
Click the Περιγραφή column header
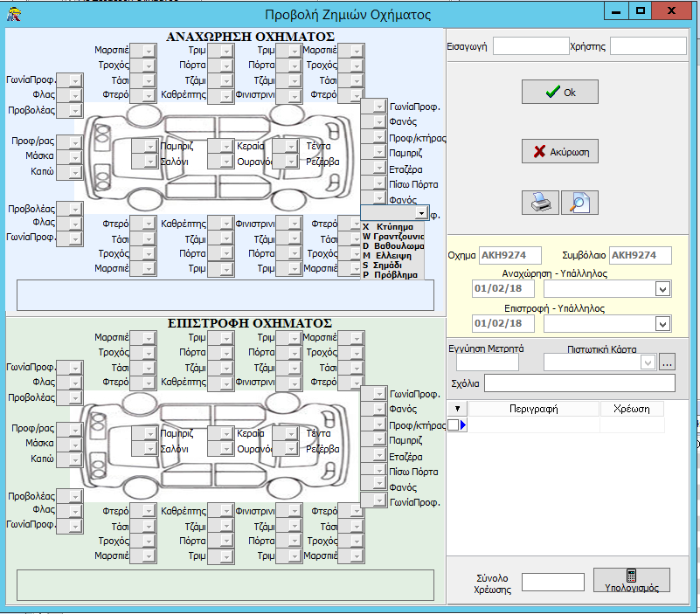click(533, 408)
